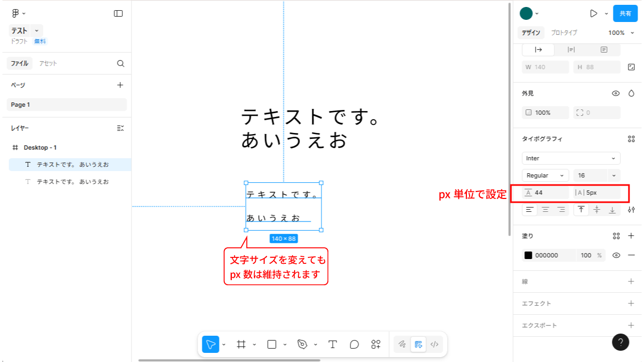Select the Pen tool in bottom toolbar
644x362 pixels.
(302, 344)
